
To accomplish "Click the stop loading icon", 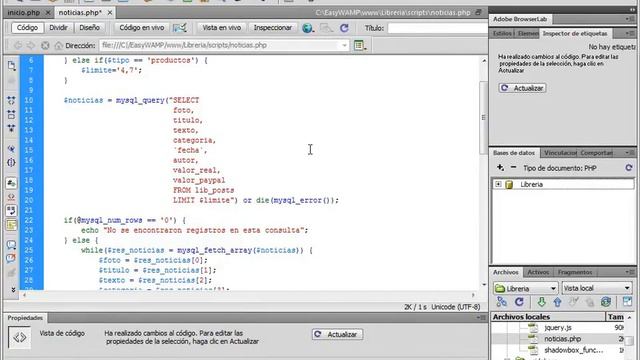I will pyautogui.click(x=45, y=46).
